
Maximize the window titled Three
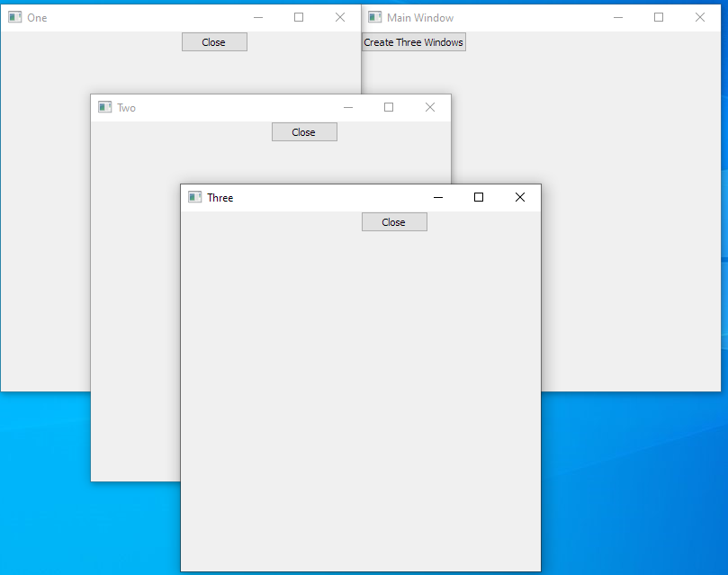point(479,197)
